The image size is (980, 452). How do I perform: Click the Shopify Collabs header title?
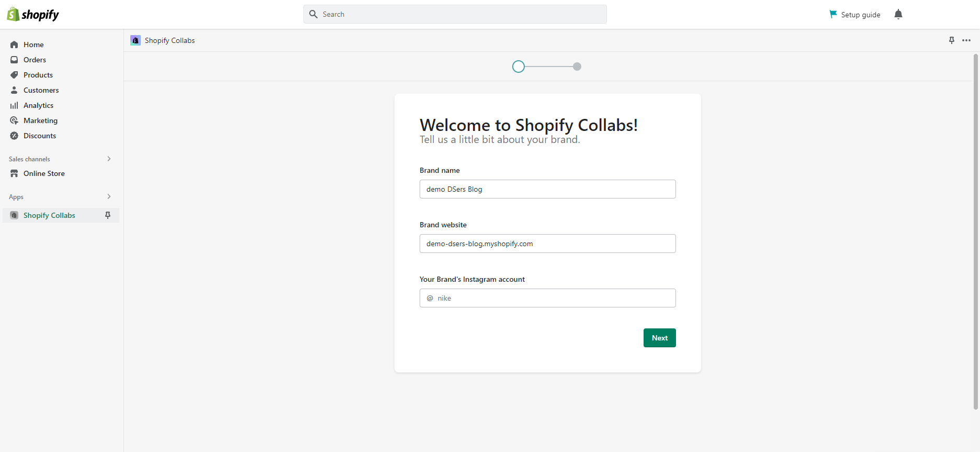point(170,40)
